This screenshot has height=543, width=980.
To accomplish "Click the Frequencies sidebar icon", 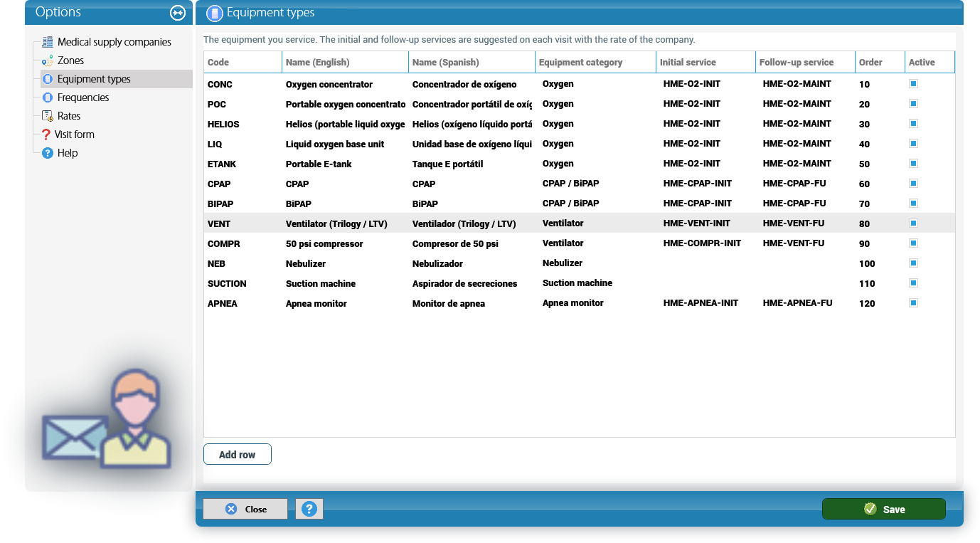I will (x=48, y=97).
